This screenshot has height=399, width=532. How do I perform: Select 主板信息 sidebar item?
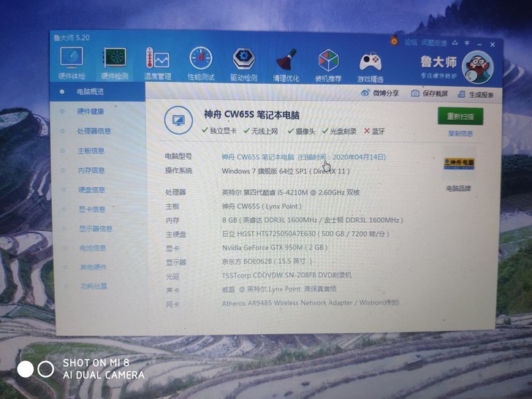[91, 151]
